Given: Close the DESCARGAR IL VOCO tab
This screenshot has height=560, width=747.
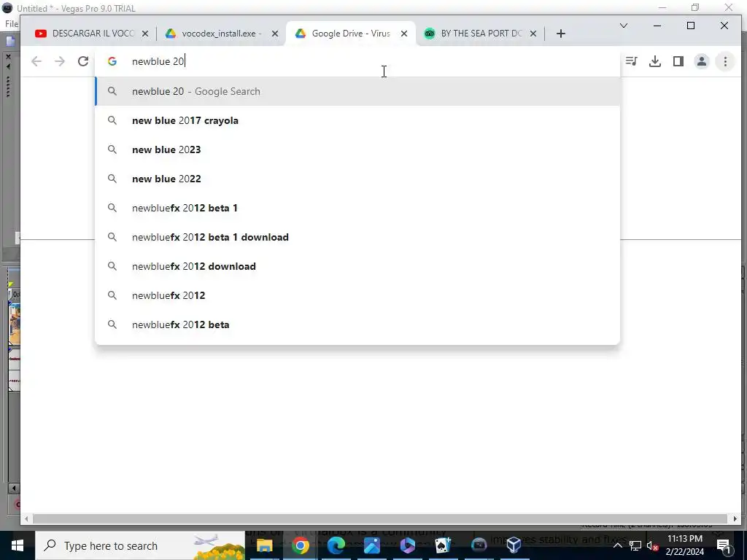Looking at the screenshot, I should [145, 34].
